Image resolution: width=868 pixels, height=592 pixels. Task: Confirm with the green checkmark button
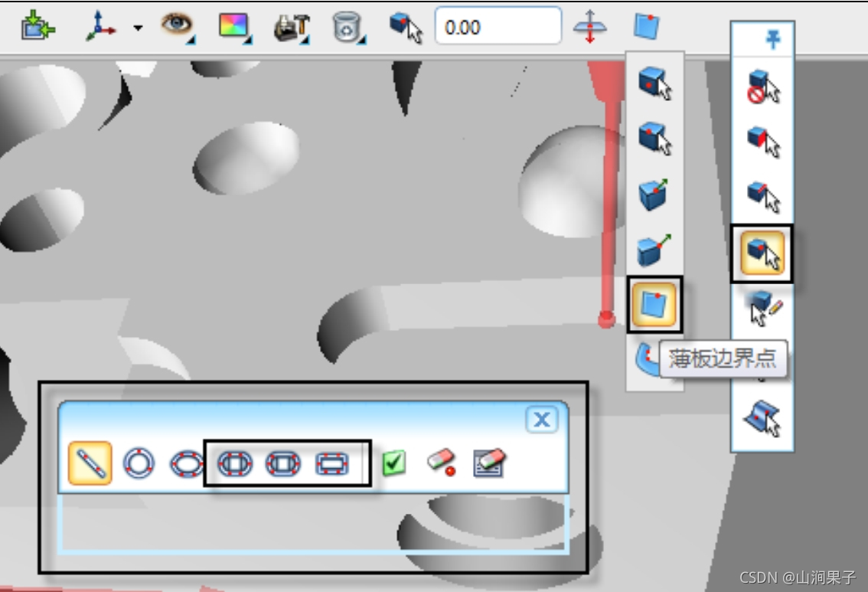pos(394,463)
